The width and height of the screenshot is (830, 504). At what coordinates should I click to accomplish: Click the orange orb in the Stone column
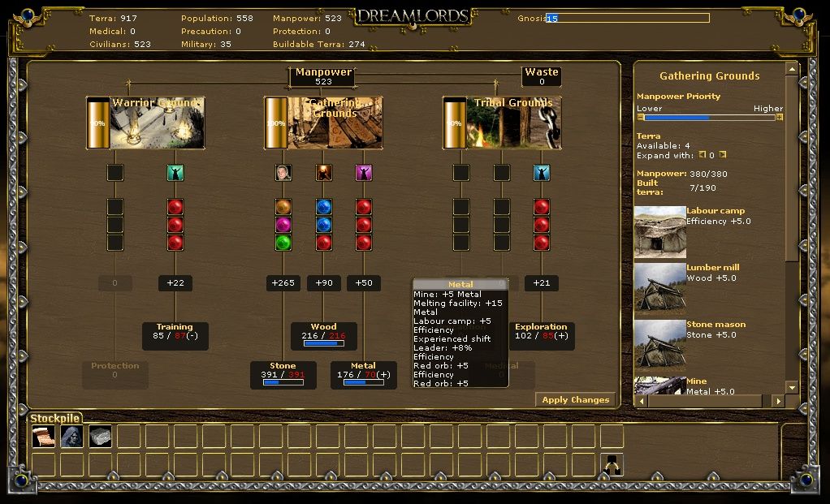click(x=283, y=207)
